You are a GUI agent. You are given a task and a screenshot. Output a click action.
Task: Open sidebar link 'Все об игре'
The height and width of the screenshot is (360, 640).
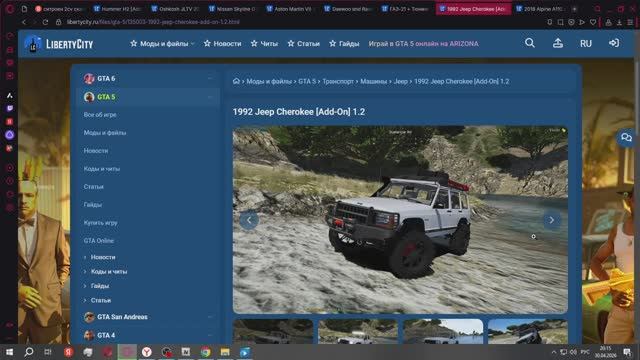[100, 115]
